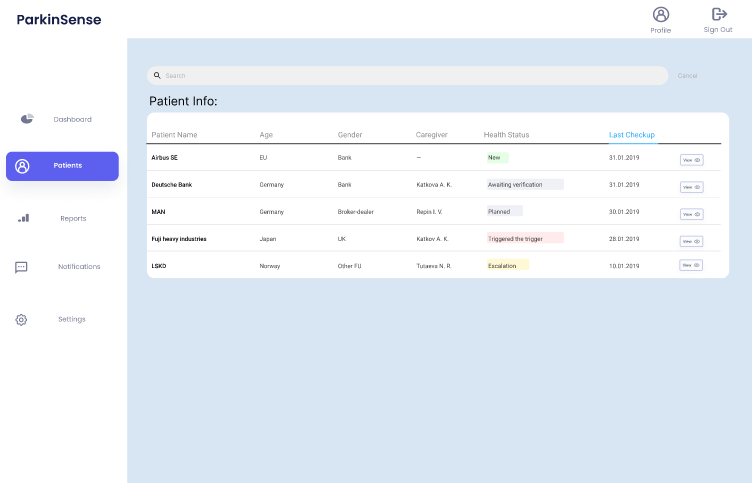Viewport: 752px width, 483px height.
Task: Click the search magnifier icon
Action: point(157,75)
